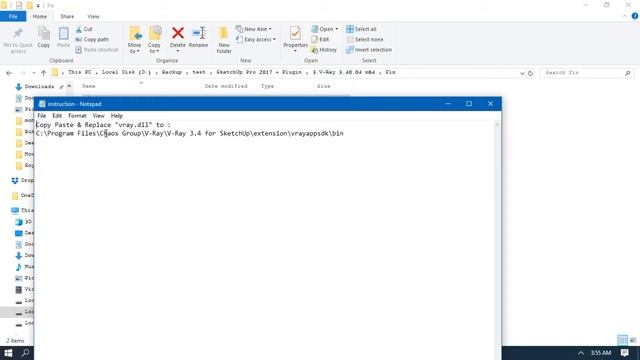Screen dimensions: 640x360
Task: Refresh the Explorer folder view
Action: click(x=530, y=73)
